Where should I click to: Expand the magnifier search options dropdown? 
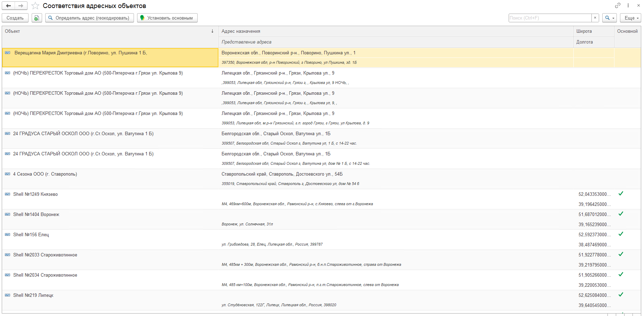pyautogui.click(x=610, y=18)
